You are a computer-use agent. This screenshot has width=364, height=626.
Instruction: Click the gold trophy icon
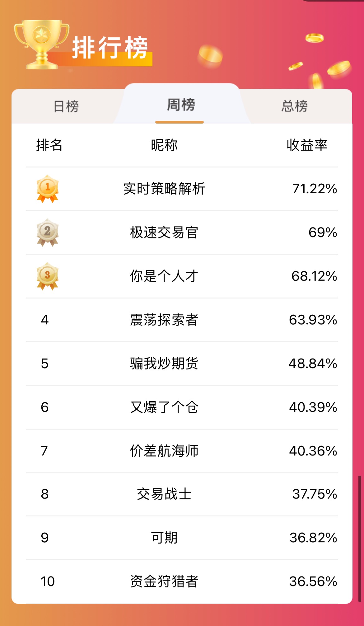point(41,44)
